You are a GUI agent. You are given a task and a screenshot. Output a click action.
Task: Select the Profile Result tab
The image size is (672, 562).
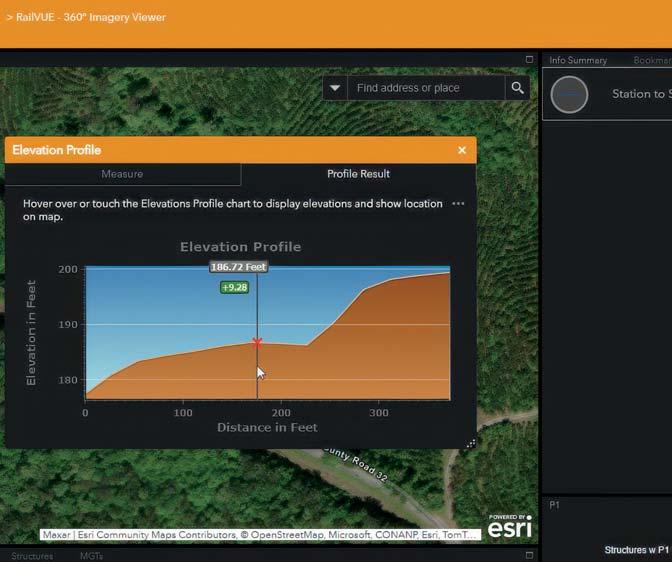click(x=358, y=174)
